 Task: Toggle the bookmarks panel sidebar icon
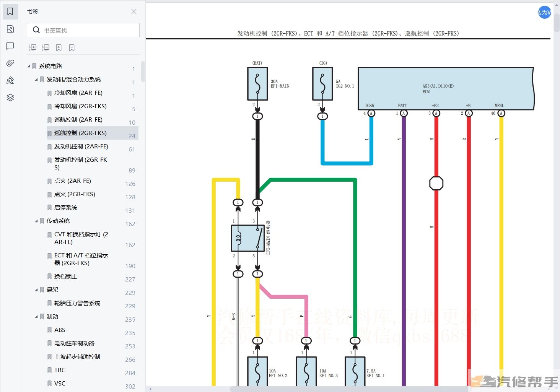click(10, 12)
